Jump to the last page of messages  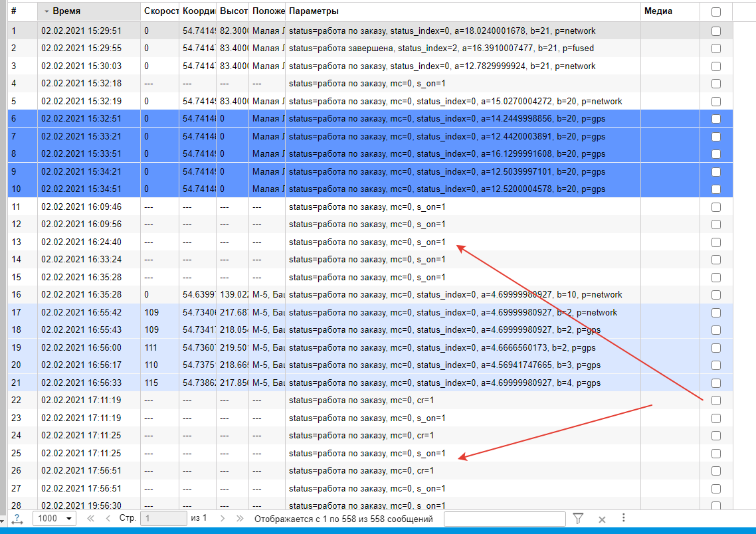tap(239, 519)
